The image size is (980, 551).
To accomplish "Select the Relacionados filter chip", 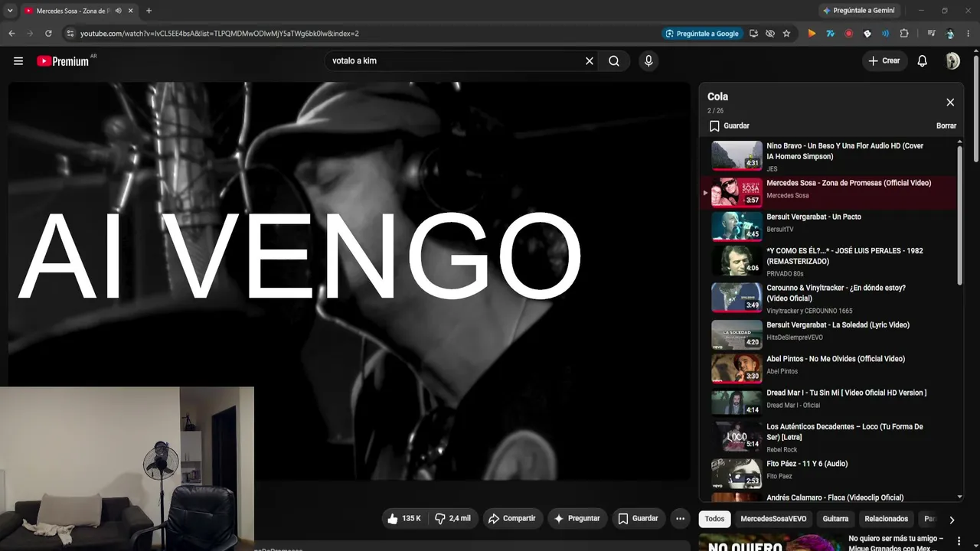I will pos(886,519).
